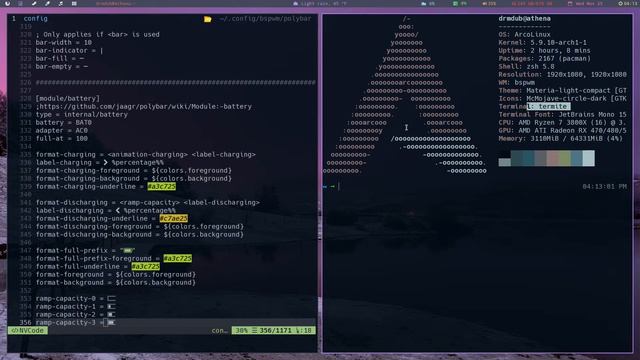Select the first workspace icon in polybar
Screen dimensions: 640x360
7,3
